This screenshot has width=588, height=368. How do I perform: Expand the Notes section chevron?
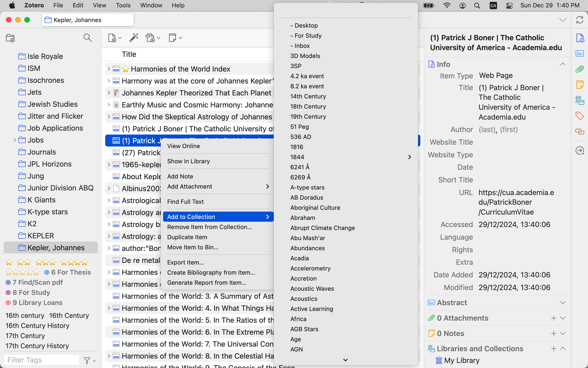point(563,333)
